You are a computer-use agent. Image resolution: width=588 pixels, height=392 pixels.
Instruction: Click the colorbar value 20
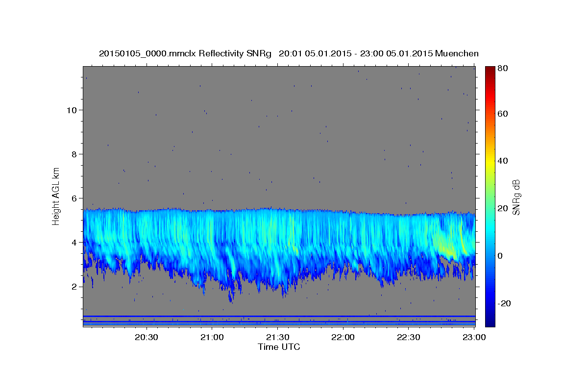point(502,208)
